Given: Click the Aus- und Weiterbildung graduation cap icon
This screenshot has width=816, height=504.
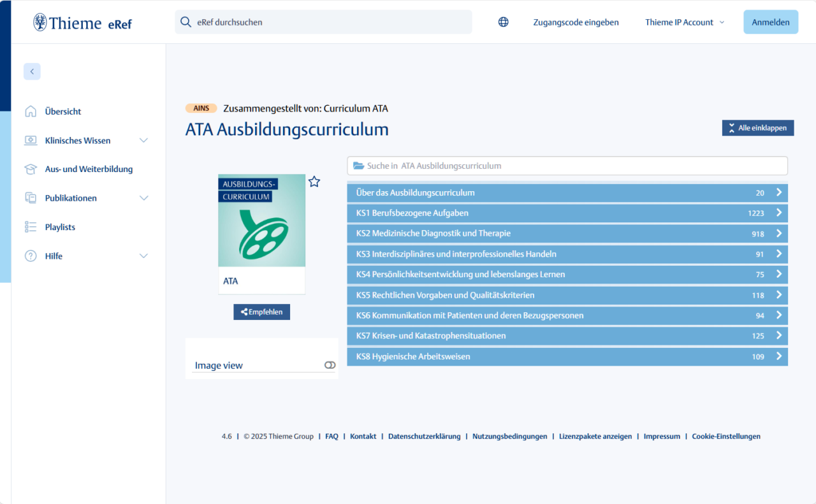Looking at the screenshot, I should pyautogui.click(x=31, y=169).
